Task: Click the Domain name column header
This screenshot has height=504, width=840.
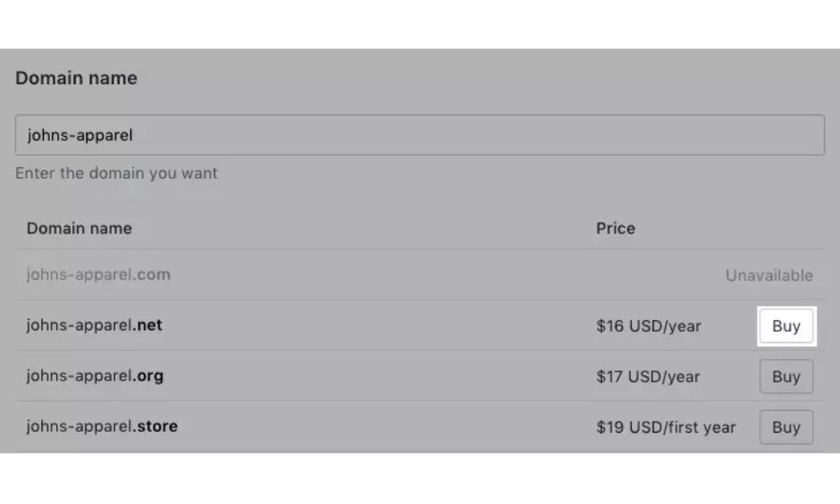Action: coord(79,228)
